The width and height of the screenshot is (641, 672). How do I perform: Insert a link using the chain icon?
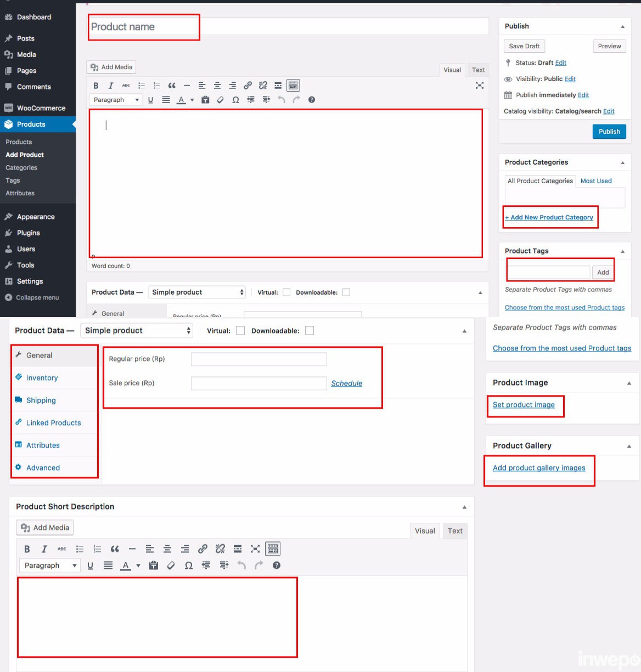pos(248,86)
